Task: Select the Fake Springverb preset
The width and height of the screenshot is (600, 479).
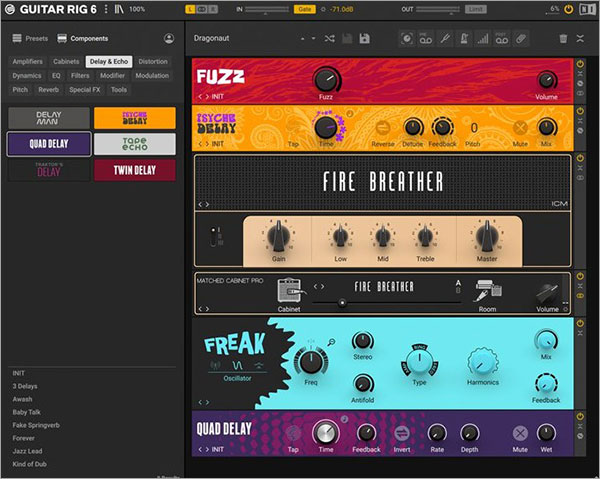Action: click(x=36, y=425)
